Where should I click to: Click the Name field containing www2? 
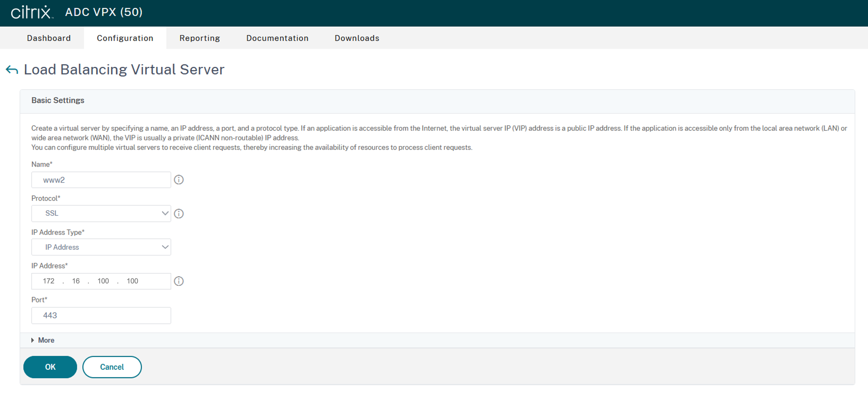click(x=101, y=180)
